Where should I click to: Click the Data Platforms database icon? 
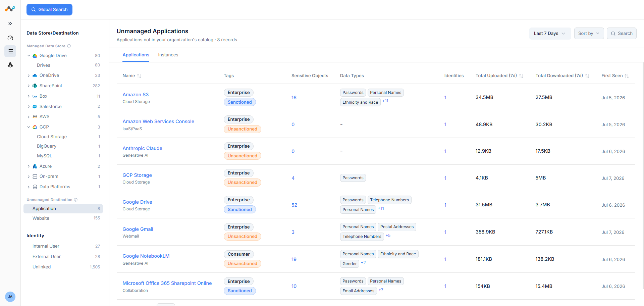tap(35, 187)
